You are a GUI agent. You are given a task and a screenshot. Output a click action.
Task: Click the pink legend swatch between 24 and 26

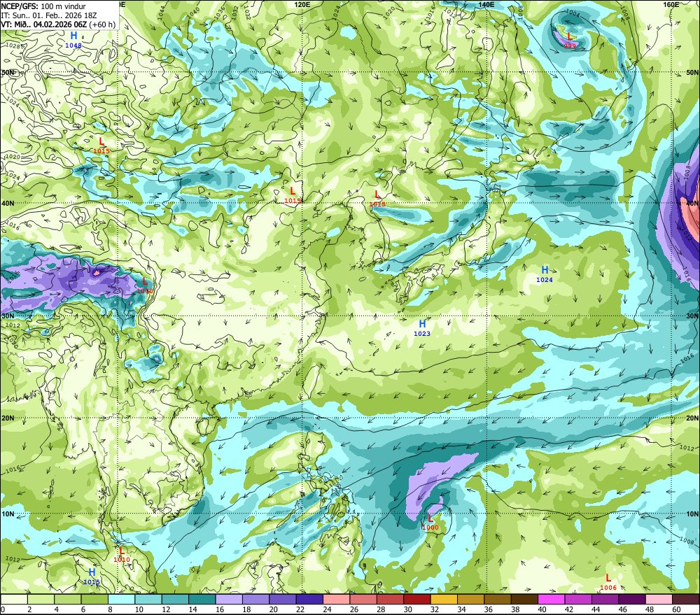337,599
